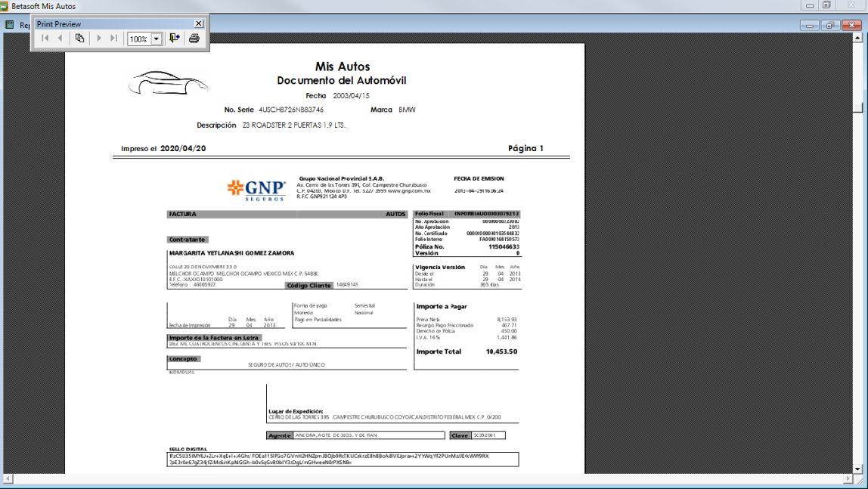868x489 pixels.
Task: Click the report window icon
Action: [x=9, y=24]
